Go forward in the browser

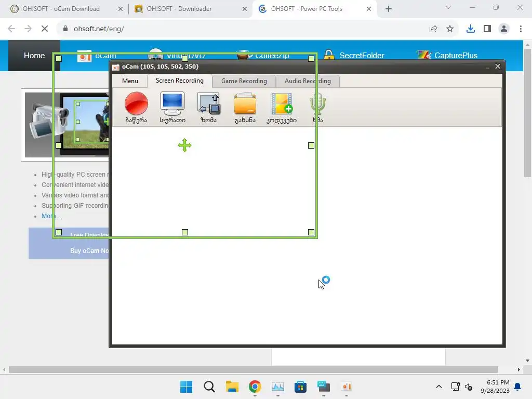click(28, 29)
